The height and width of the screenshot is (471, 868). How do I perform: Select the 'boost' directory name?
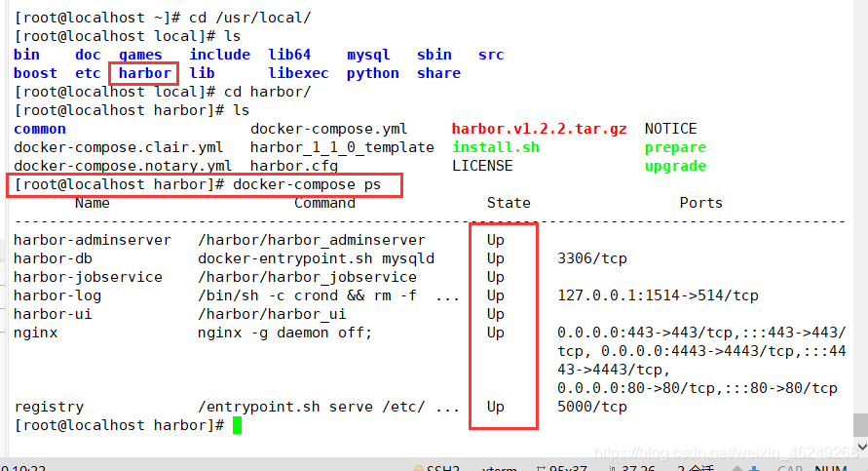click(35, 73)
